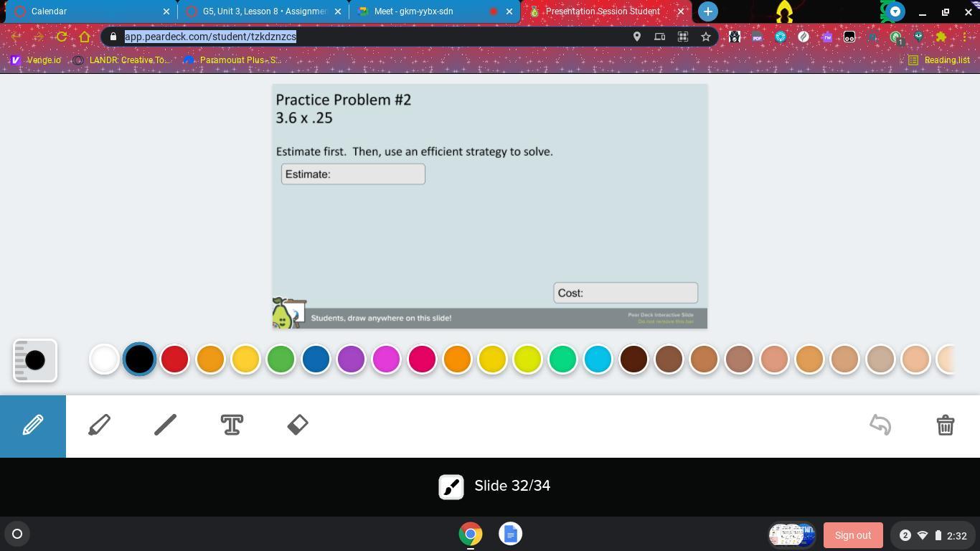The width and height of the screenshot is (980, 551).
Task: Select the eraser tool
Action: coord(298,425)
